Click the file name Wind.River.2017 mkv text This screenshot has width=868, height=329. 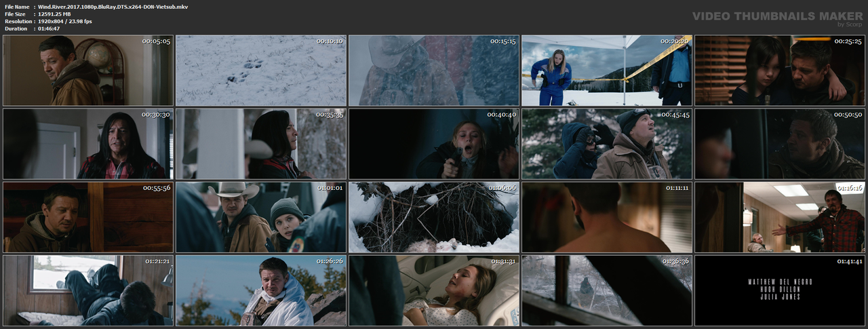pyautogui.click(x=113, y=7)
